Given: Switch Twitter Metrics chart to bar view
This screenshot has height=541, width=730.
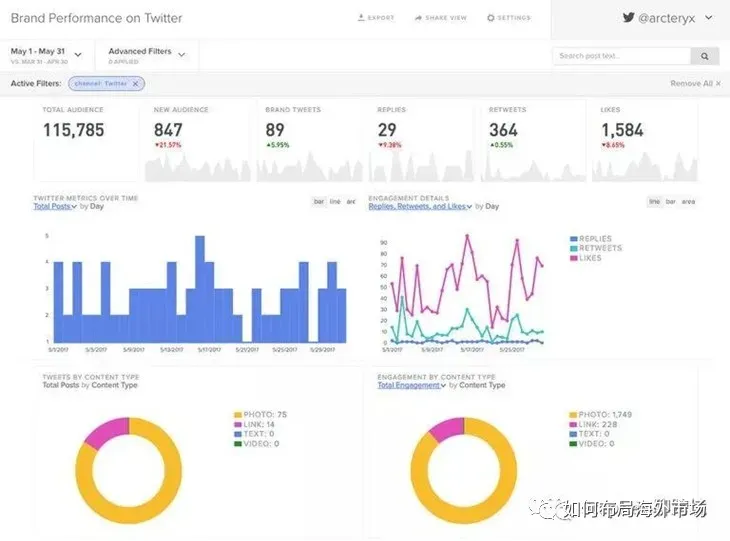Looking at the screenshot, I should (319, 202).
